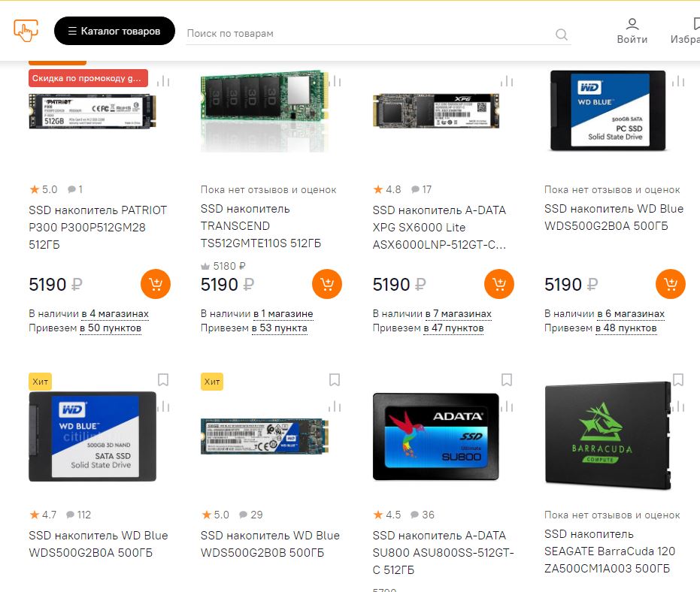Add XPG SX6000 Lite to comparison
Screen dimensions: 700x592
[x=507, y=81]
